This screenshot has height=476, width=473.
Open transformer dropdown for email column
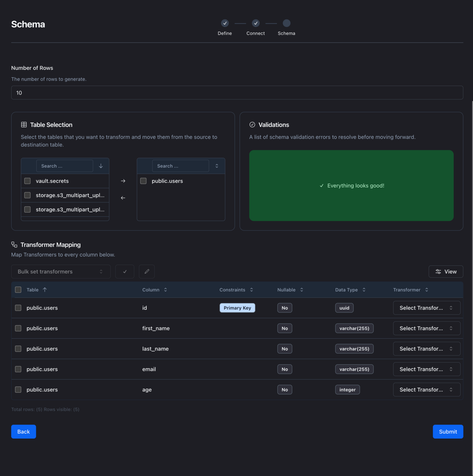(x=427, y=369)
